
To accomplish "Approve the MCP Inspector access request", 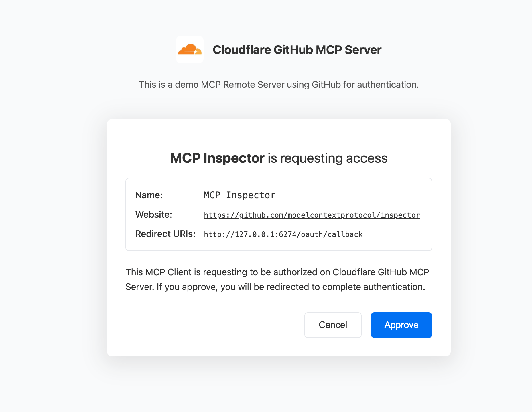I will click(x=401, y=325).
